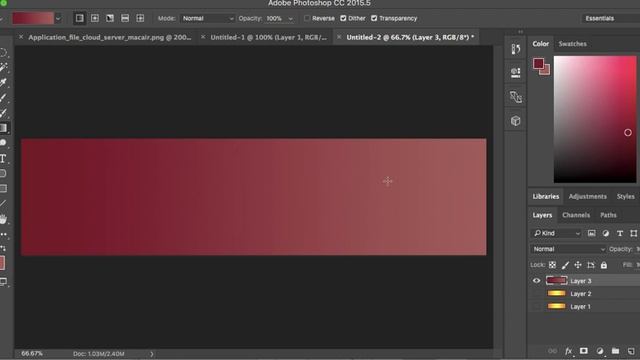Open the layer filter Kind dropdown
The width and height of the screenshot is (640, 360).
tap(557, 233)
